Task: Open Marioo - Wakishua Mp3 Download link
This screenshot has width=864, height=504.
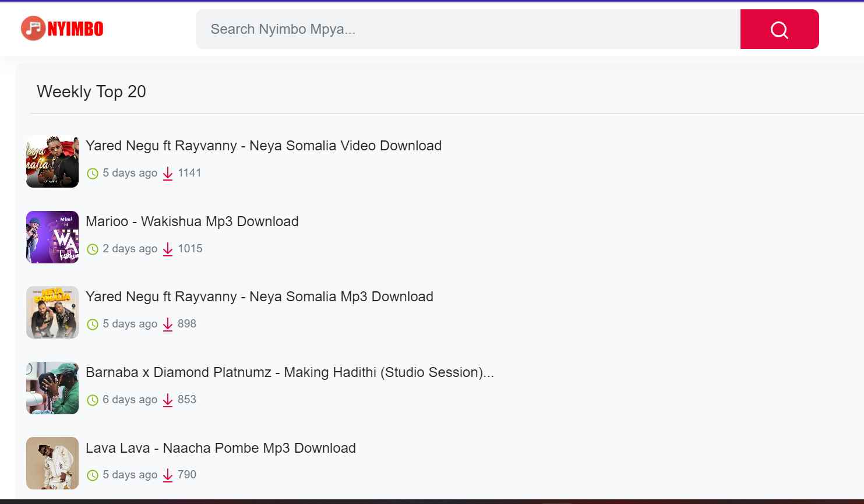Action: pos(192,221)
